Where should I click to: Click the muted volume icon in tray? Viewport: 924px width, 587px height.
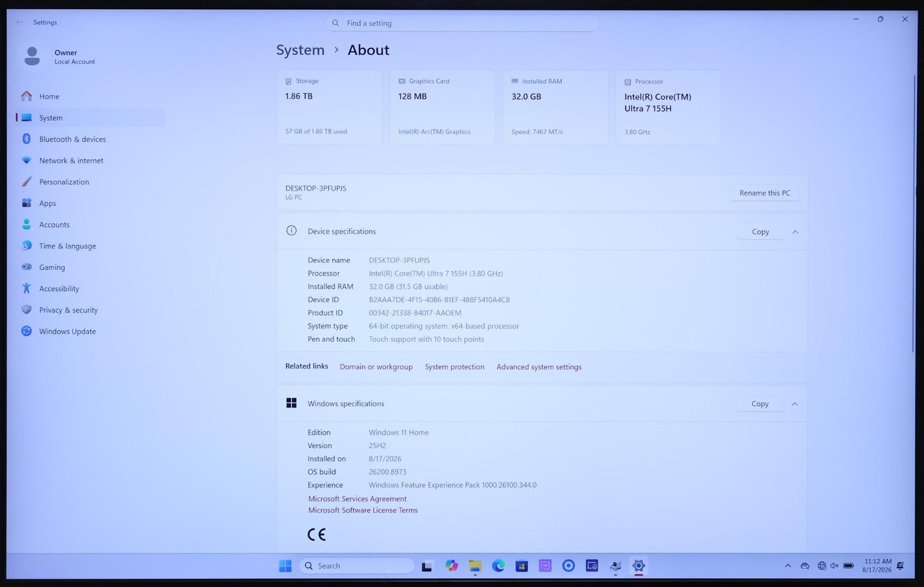pyautogui.click(x=834, y=566)
